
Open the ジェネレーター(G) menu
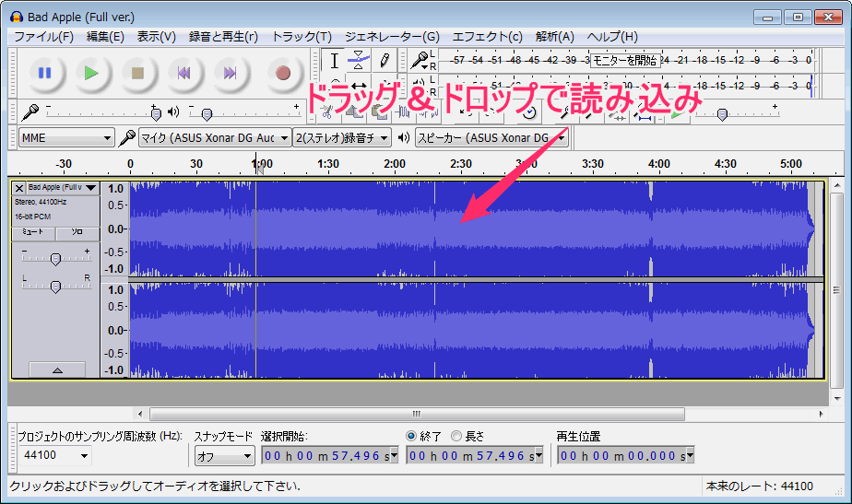click(392, 36)
